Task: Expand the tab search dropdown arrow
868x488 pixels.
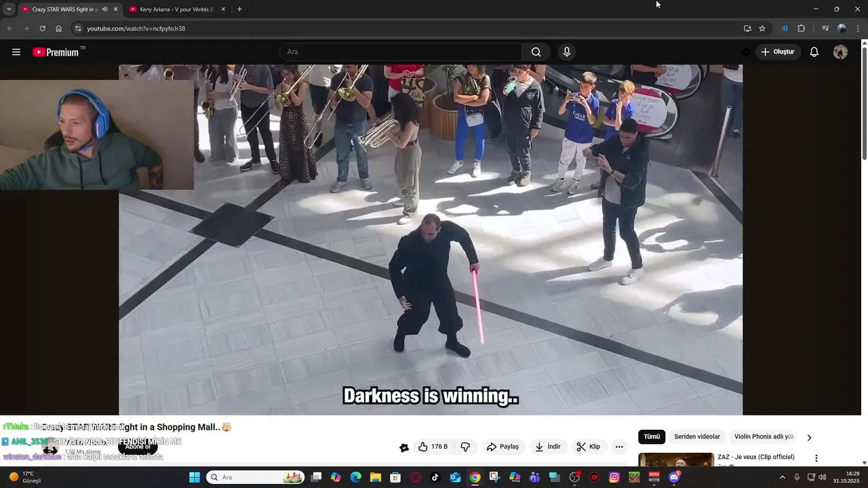Action: point(9,9)
